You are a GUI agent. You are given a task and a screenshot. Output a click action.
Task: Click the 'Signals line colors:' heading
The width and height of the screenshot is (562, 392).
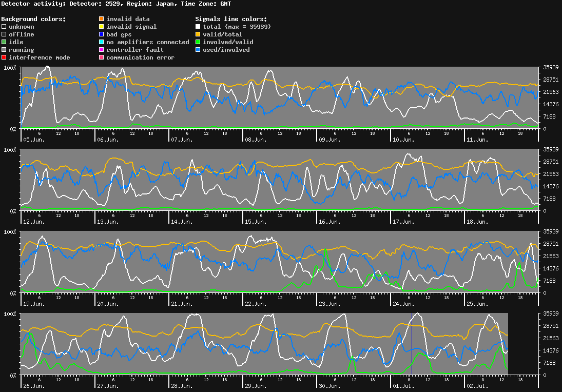point(231,19)
